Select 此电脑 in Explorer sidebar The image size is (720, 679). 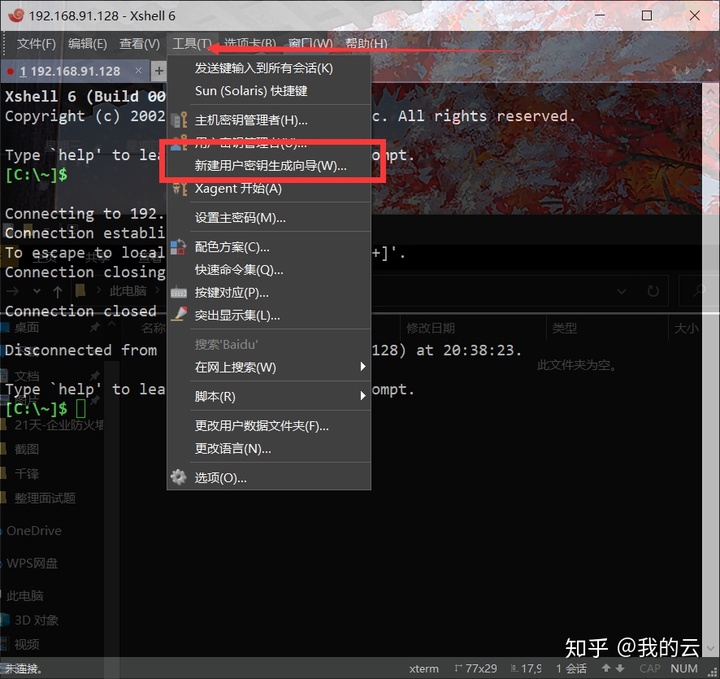click(25, 596)
